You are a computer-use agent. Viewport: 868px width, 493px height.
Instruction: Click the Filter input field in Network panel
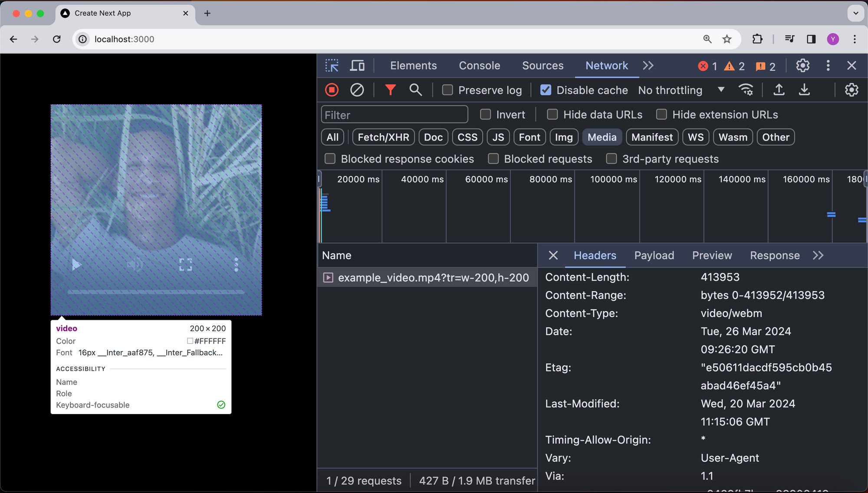pos(395,115)
